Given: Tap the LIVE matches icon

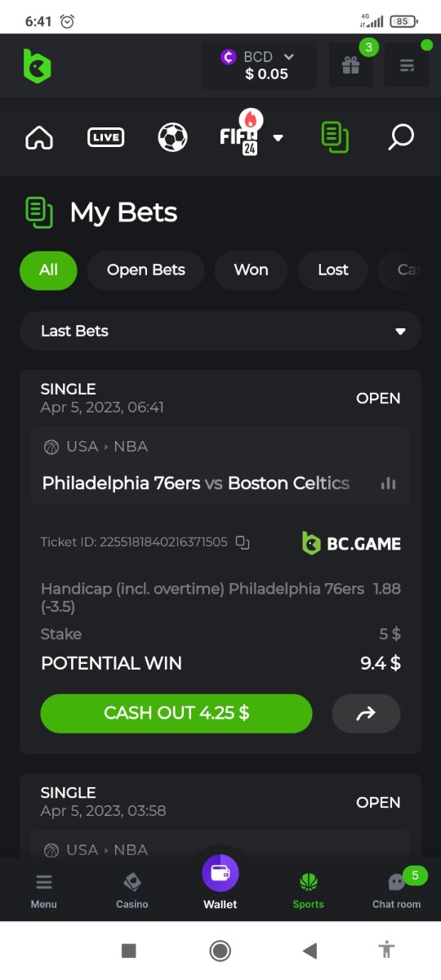Looking at the screenshot, I should pyautogui.click(x=105, y=137).
